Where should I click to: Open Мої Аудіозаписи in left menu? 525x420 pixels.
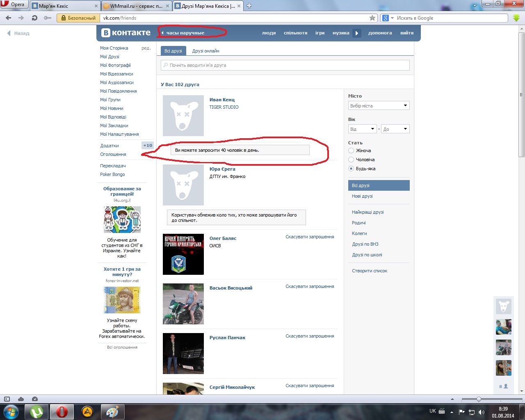117,82
